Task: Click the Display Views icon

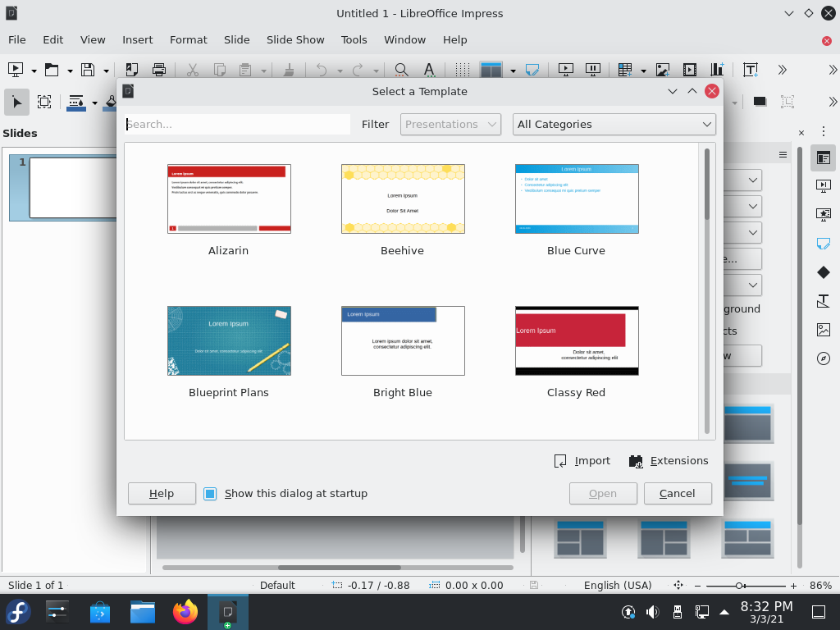Action: (x=491, y=70)
